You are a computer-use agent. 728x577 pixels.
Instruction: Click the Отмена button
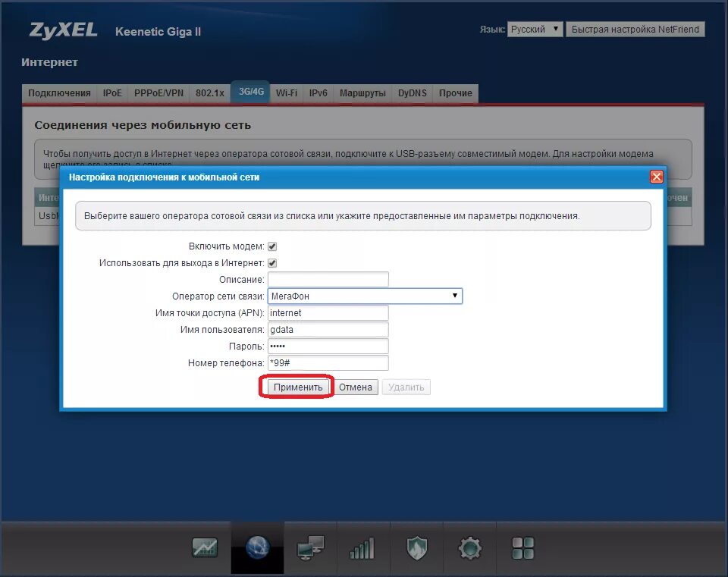[x=355, y=387]
